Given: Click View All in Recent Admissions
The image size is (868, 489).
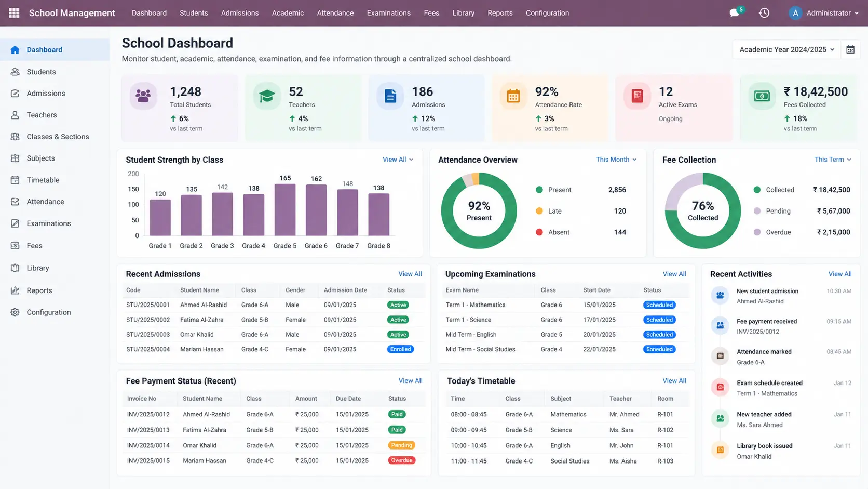Looking at the screenshot, I should (x=410, y=274).
